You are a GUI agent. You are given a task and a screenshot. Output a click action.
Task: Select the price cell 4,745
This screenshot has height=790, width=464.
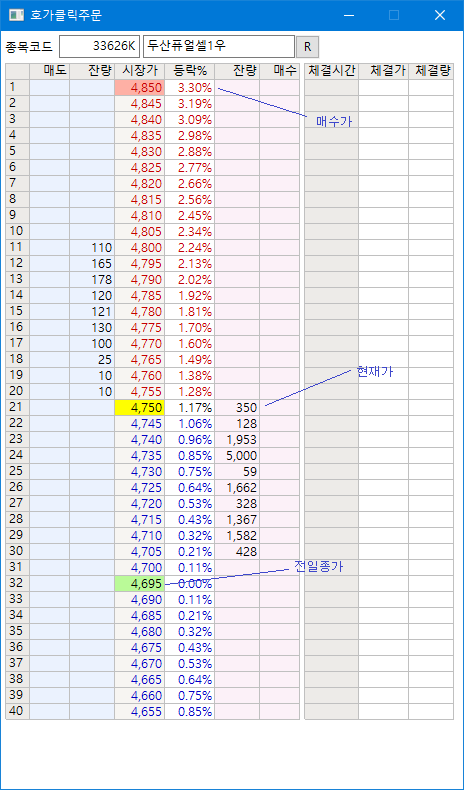click(140, 424)
